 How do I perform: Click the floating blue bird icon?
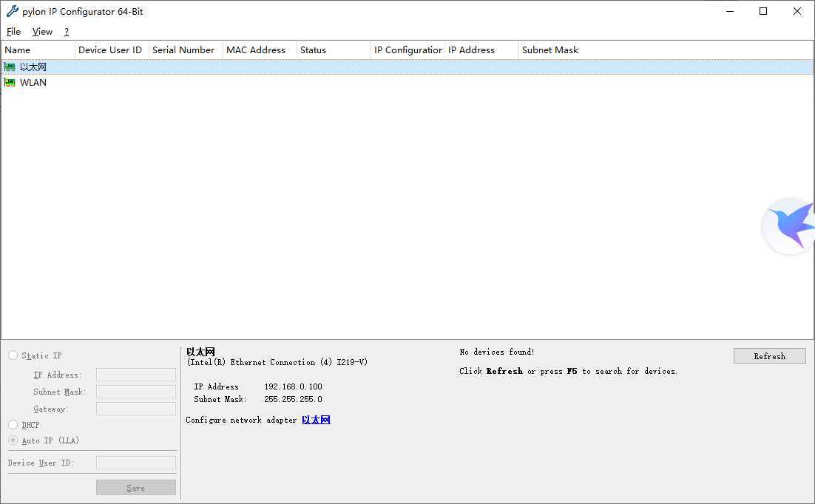(x=789, y=226)
